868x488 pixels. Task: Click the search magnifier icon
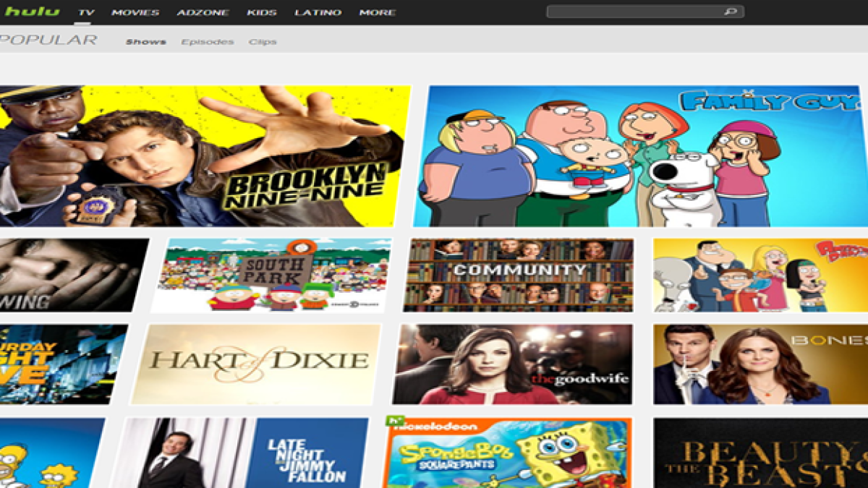click(731, 12)
